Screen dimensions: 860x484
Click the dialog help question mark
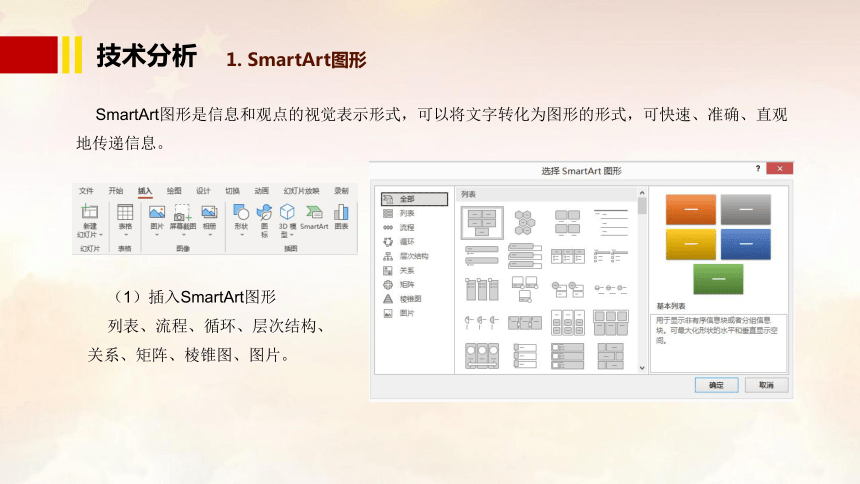pyautogui.click(x=757, y=168)
